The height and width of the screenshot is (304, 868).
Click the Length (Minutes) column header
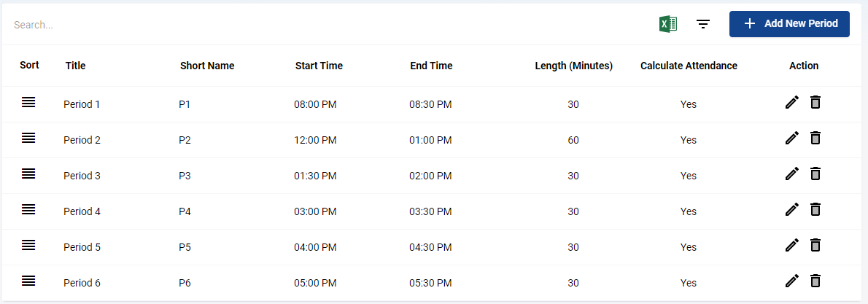click(x=573, y=66)
